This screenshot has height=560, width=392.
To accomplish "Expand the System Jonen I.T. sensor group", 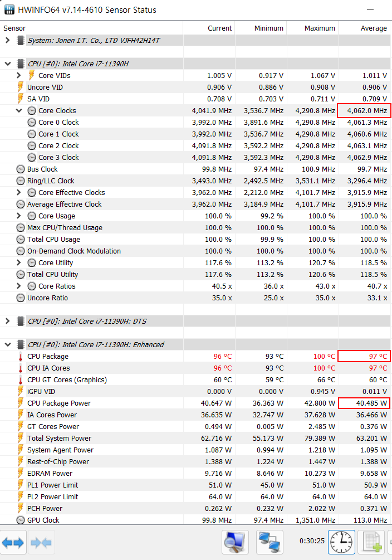I will (7, 40).
